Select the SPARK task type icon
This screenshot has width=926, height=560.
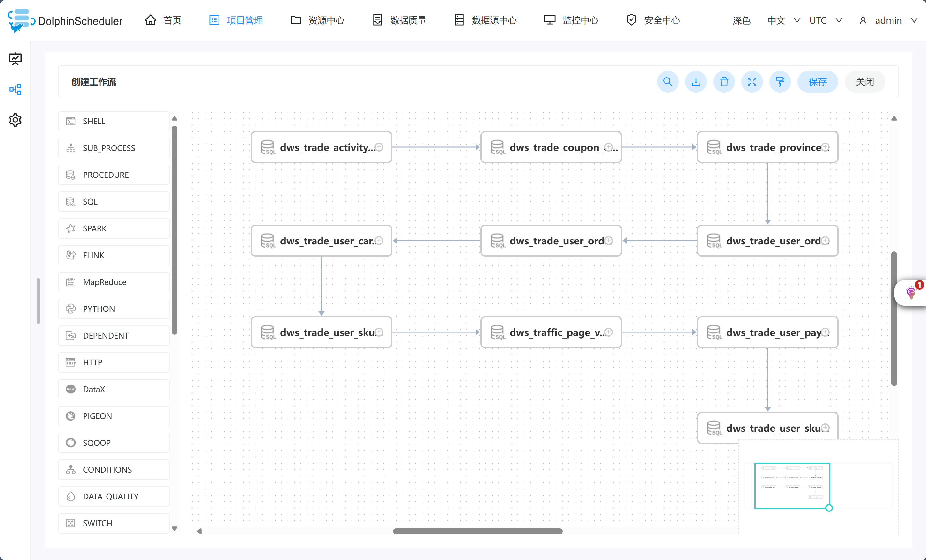[x=71, y=228]
